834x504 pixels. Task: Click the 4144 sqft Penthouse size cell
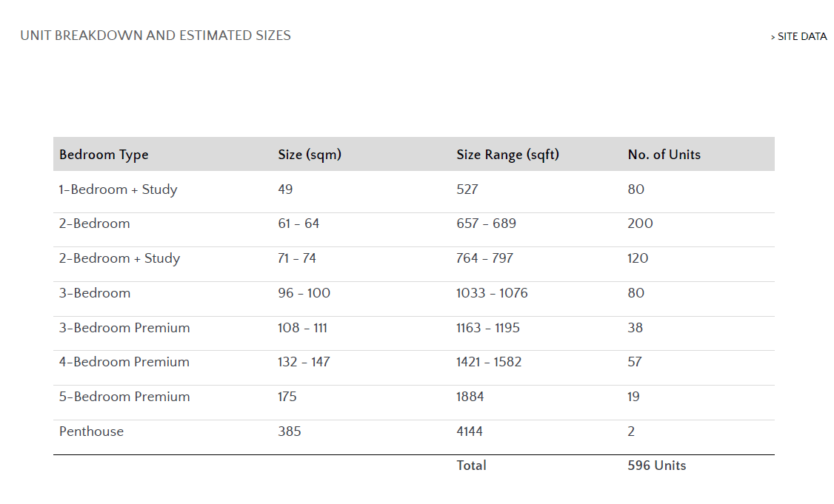pos(470,431)
